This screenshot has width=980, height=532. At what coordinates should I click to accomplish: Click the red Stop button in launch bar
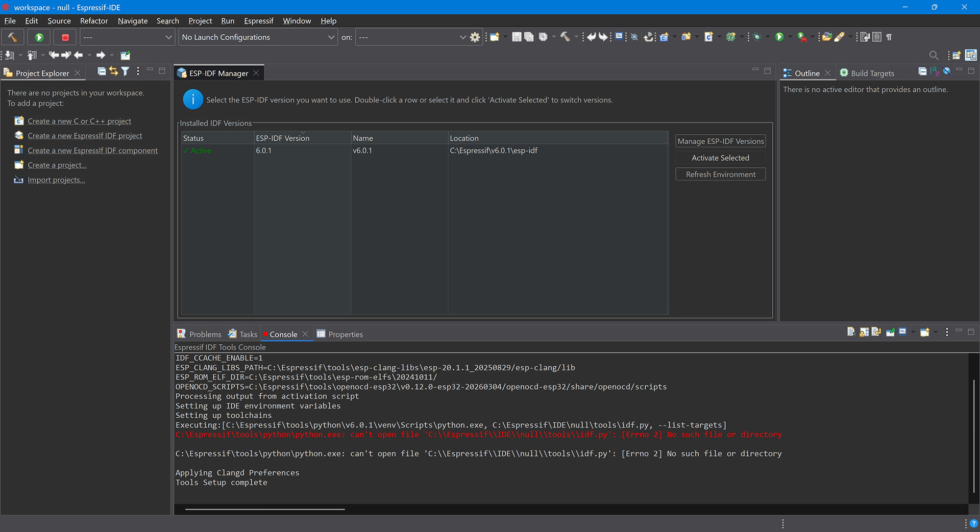(x=65, y=37)
